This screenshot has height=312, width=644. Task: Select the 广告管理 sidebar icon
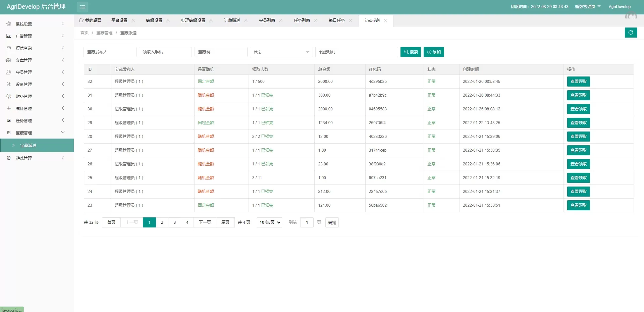tap(8, 36)
